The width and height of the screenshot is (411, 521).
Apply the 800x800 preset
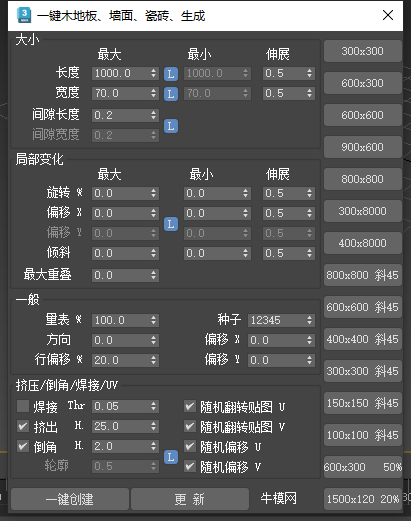click(362, 179)
